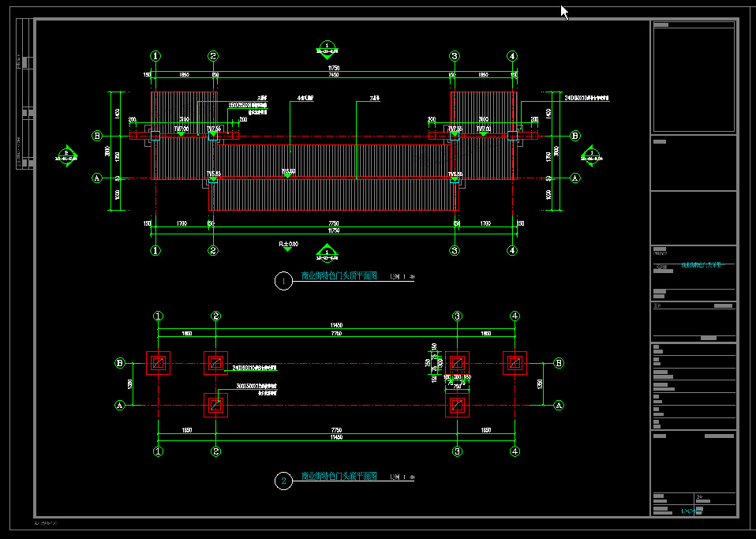Select the column footing at grid B-1 in the base plan

point(159,363)
